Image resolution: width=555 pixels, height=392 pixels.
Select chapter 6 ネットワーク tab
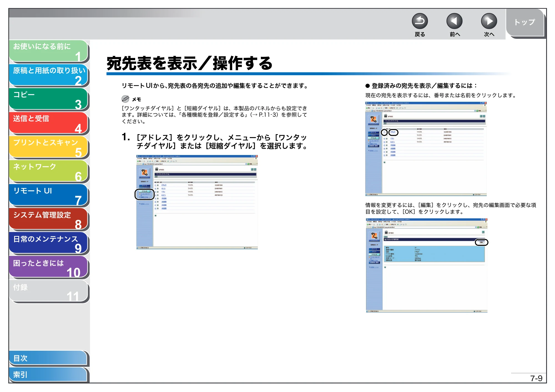coord(49,171)
